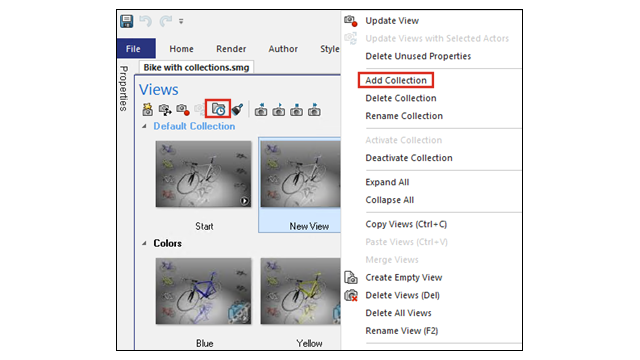The image size is (640, 360).
Task: Select the Blue bike view thumbnail
Action: click(203, 291)
